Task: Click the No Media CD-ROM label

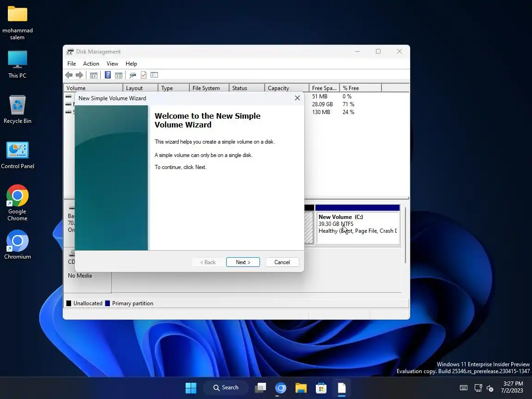Action: coord(80,276)
